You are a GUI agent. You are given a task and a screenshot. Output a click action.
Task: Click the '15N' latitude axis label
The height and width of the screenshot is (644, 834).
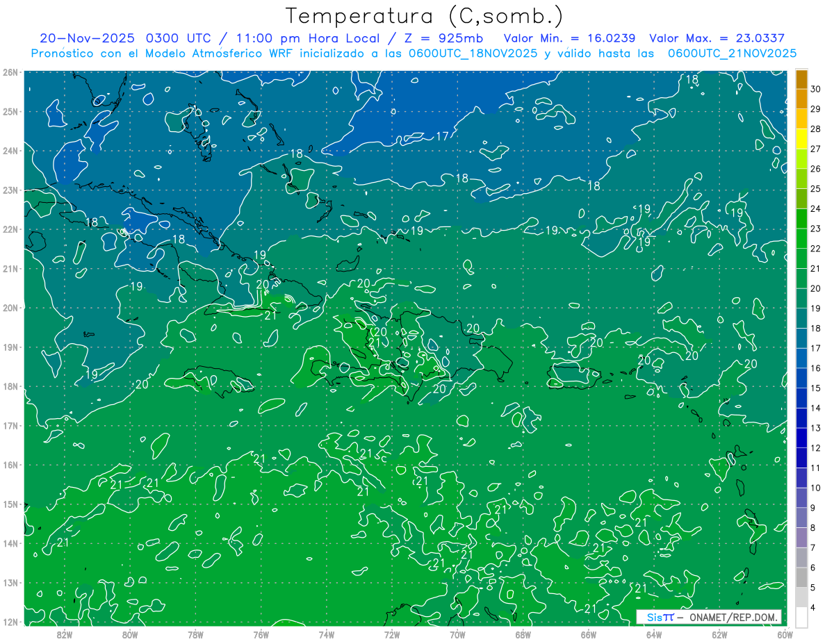click(x=10, y=504)
